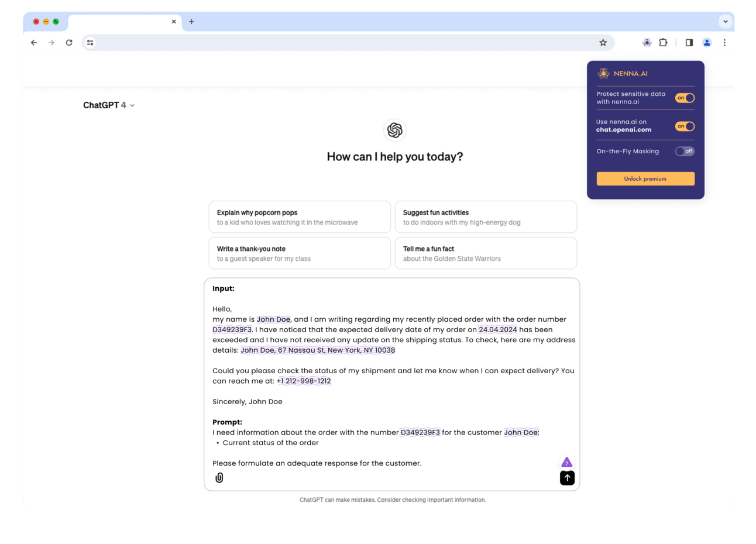756x544 pixels.
Task: Click the ChatGPT logo above the greeting
Action: click(x=395, y=130)
